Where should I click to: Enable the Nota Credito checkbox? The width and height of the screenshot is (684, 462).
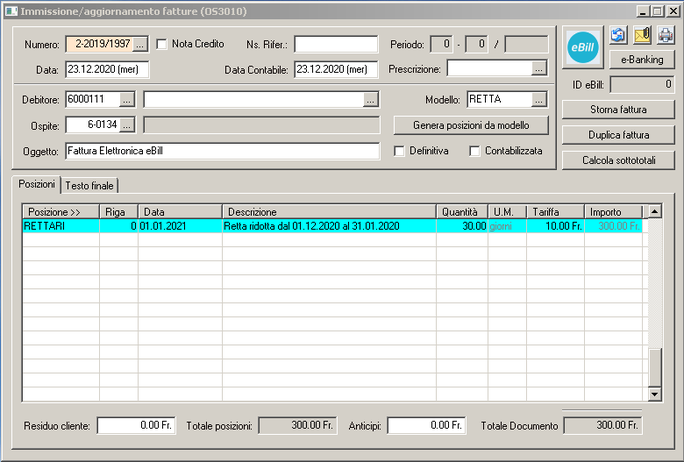[x=162, y=45]
